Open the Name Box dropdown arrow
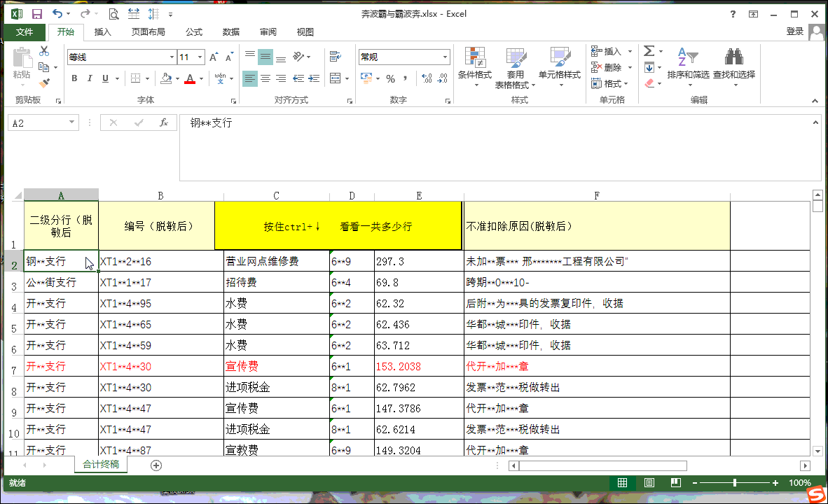Screen dimensions: 828x504 71,122
